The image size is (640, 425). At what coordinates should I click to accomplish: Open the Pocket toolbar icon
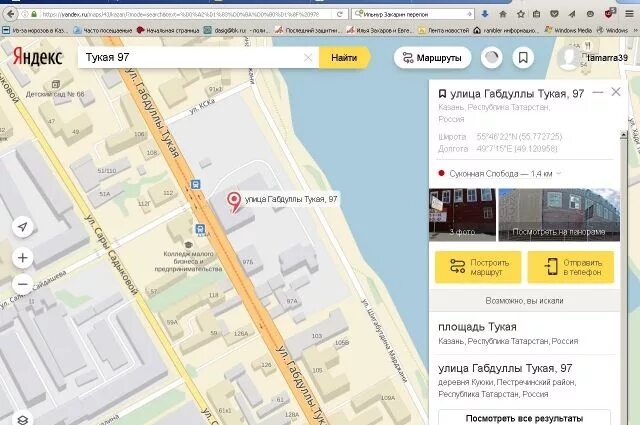pos(554,14)
